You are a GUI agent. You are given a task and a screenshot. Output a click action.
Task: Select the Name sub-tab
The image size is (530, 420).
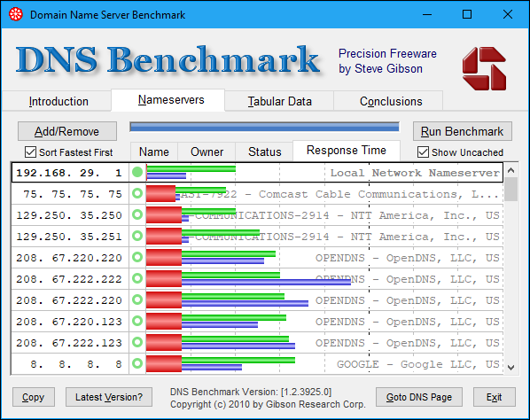click(154, 152)
